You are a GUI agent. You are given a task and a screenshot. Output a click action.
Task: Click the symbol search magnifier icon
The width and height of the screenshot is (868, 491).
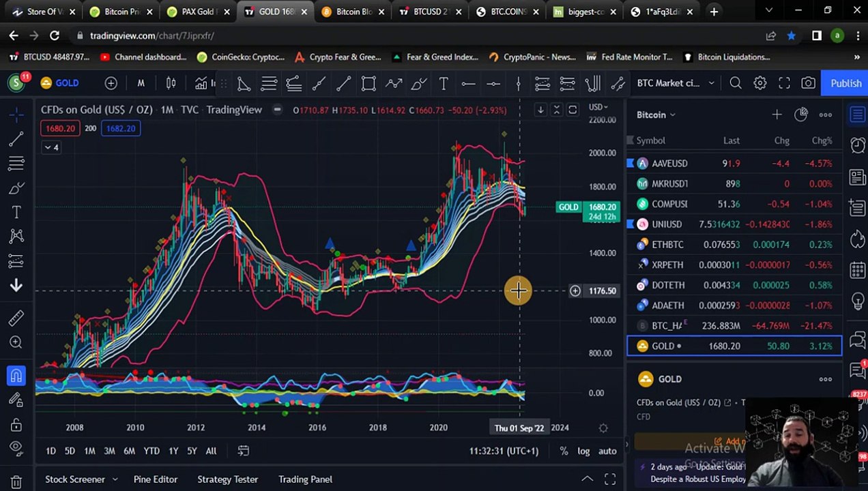point(735,83)
